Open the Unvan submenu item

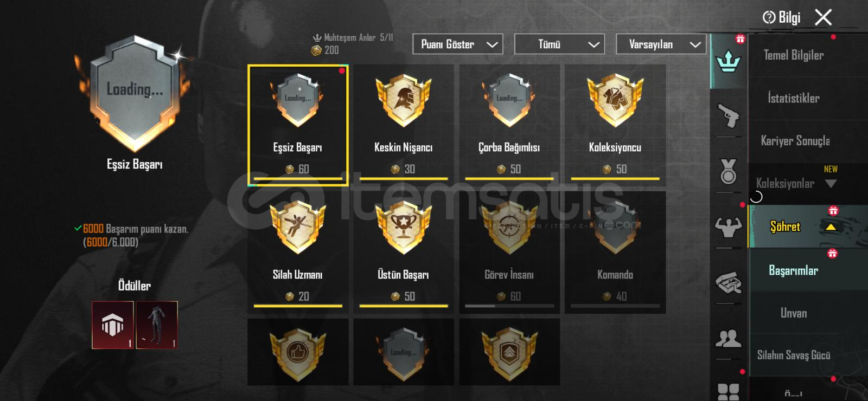point(793,313)
